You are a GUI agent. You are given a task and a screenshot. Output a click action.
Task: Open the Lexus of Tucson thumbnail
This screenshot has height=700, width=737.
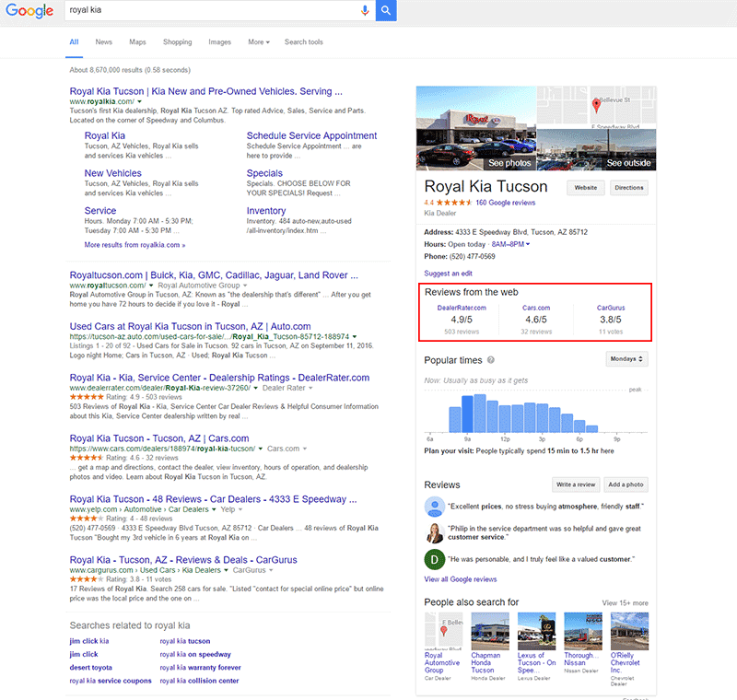(x=536, y=632)
